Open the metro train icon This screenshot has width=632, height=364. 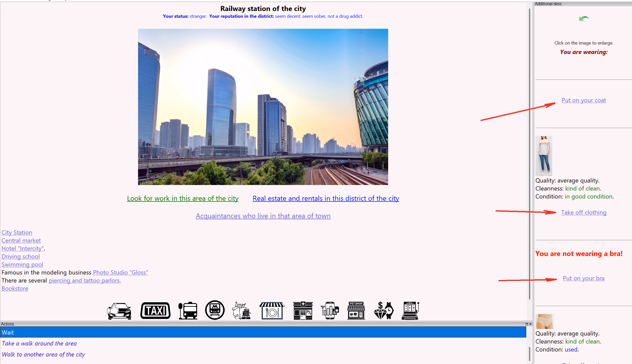(215, 310)
